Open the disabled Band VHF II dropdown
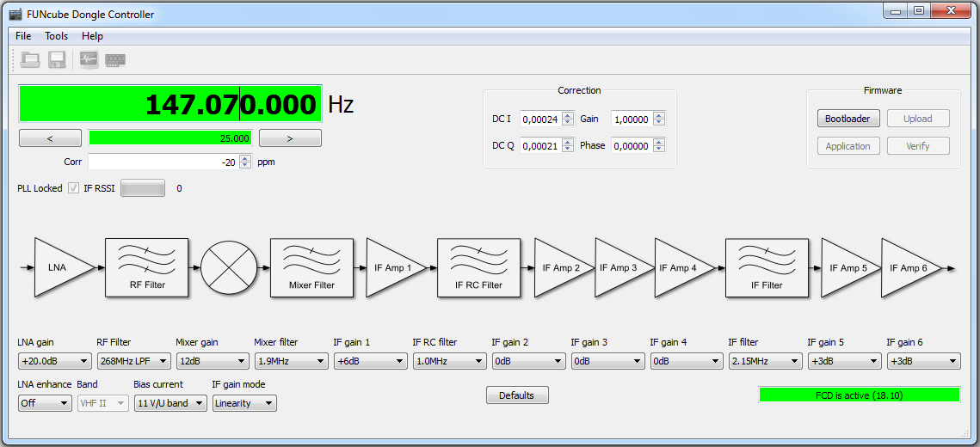The height and width of the screenshot is (447, 980). pos(103,403)
